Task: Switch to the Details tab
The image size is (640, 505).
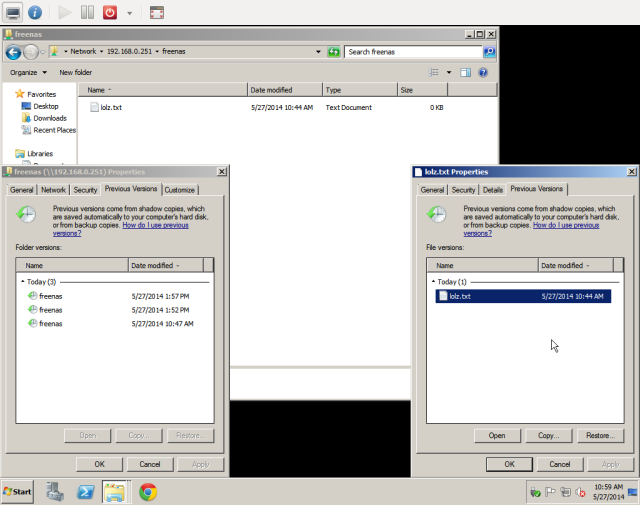Action: pyautogui.click(x=493, y=190)
